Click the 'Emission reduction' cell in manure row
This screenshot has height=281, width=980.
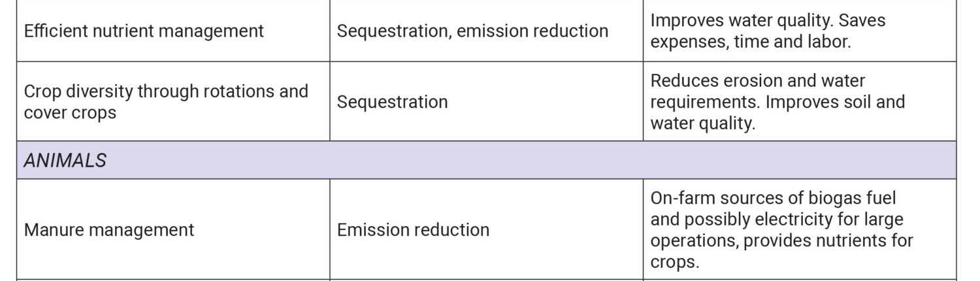point(413,230)
